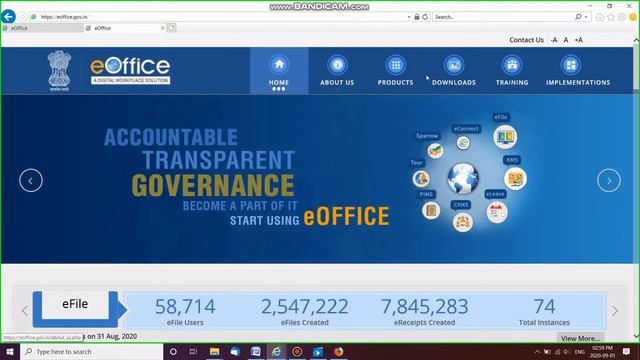Click the browser address bar
Screen dimensions: 640x360
coord(220,17)
